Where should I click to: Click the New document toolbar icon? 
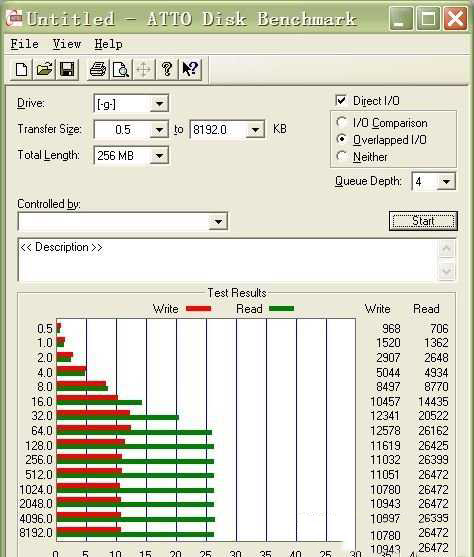tap(21, 69)
